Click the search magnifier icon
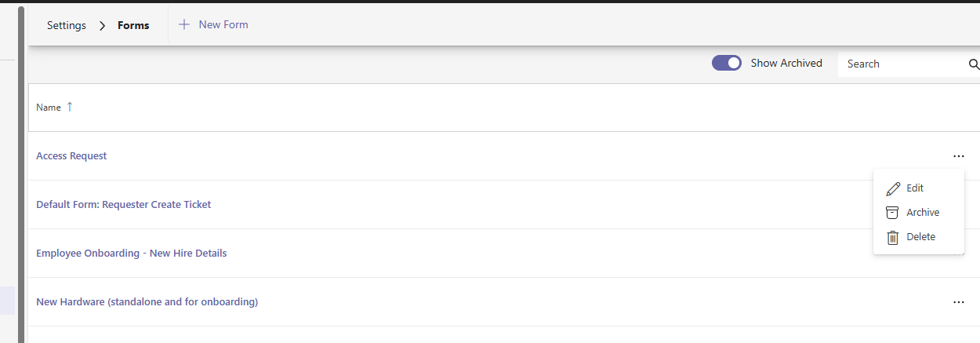 (x=974, y=64)
